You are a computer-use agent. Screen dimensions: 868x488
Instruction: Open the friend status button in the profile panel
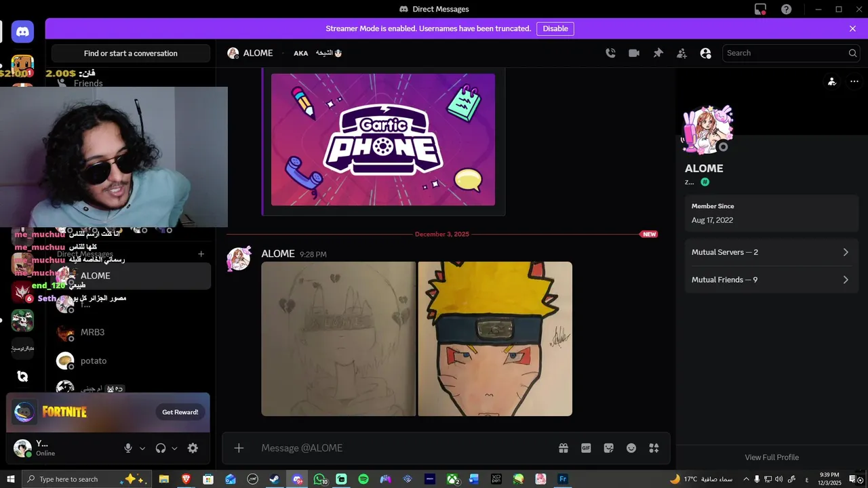[x=832, y=81]
